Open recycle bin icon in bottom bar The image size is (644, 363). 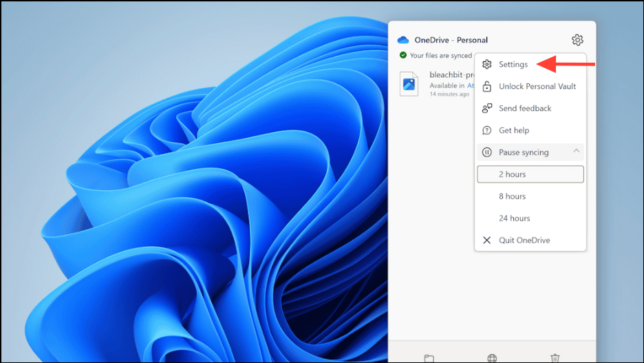(555, 358)
